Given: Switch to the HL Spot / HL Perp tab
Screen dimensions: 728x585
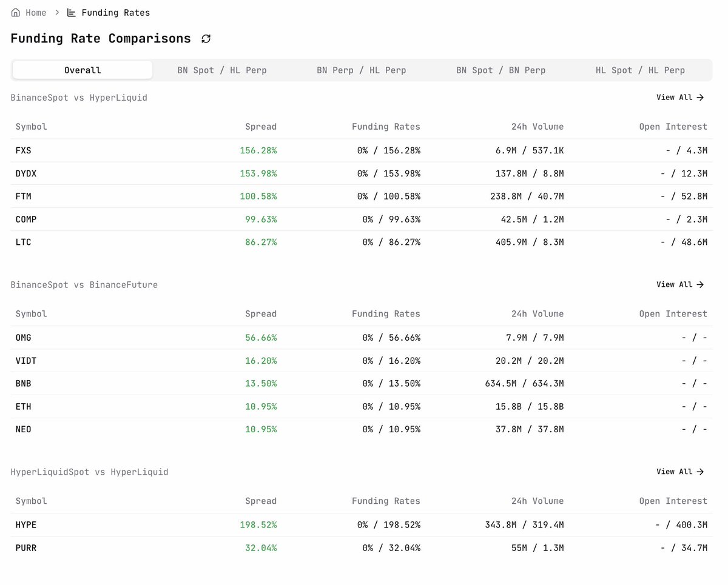Looking at the screenshot, I should 641,70.
